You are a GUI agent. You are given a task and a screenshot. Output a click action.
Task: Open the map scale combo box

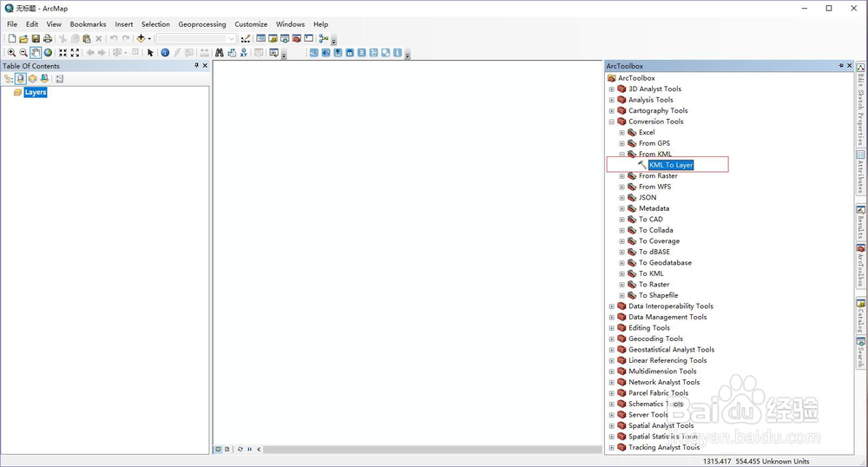(196, 39)
